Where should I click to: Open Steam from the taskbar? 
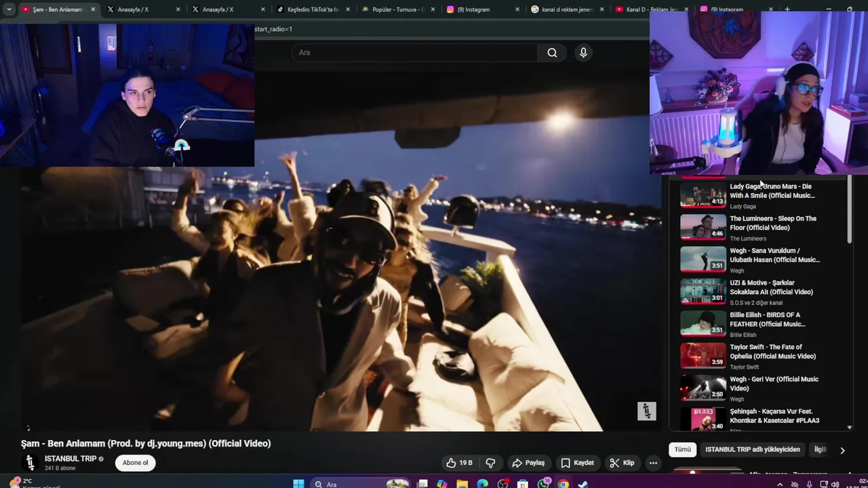[583, 484]
